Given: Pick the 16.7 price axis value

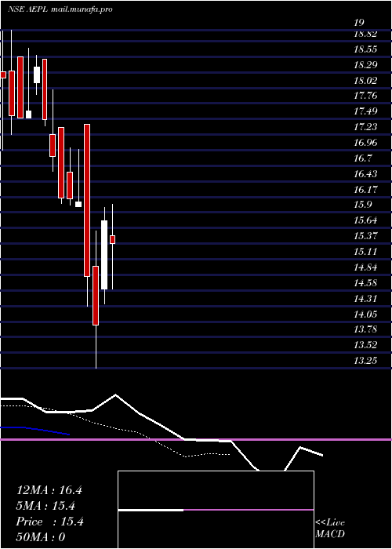Looking at the screenshot, I should pyautogui.click(x=362, y=158).
